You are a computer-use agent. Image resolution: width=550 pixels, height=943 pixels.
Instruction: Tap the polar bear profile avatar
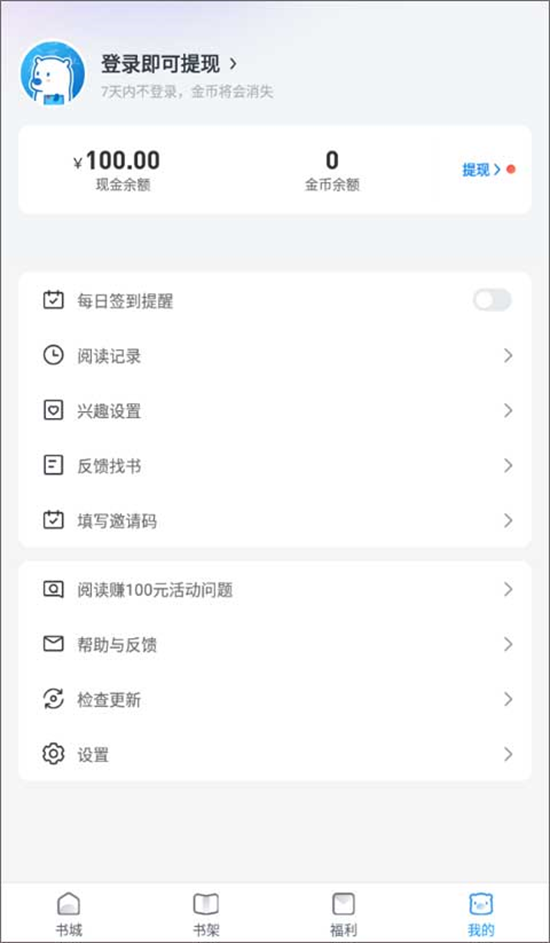point(52,73)
